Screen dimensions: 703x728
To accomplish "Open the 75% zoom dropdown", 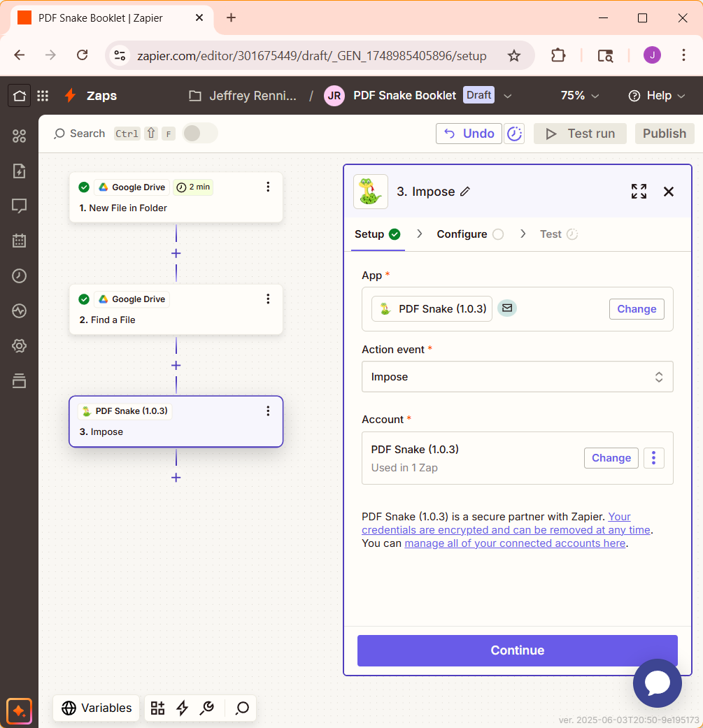I will pyautogui.click(x=579, y=96).
